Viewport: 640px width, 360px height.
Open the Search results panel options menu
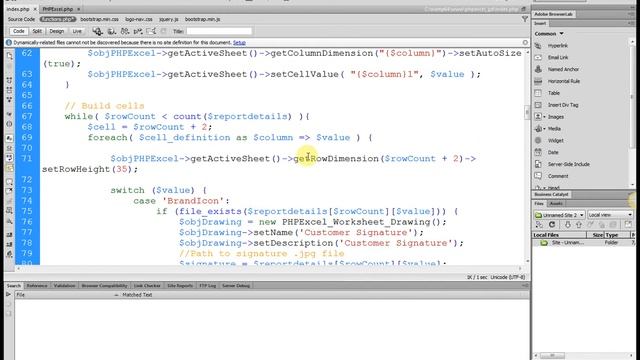click(x=525, y=285)
